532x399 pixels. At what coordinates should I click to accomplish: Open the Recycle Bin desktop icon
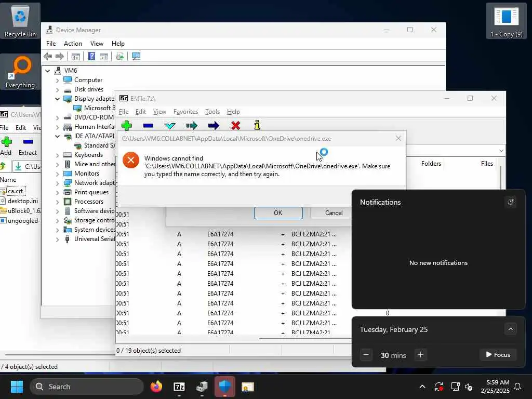[20, 21]
